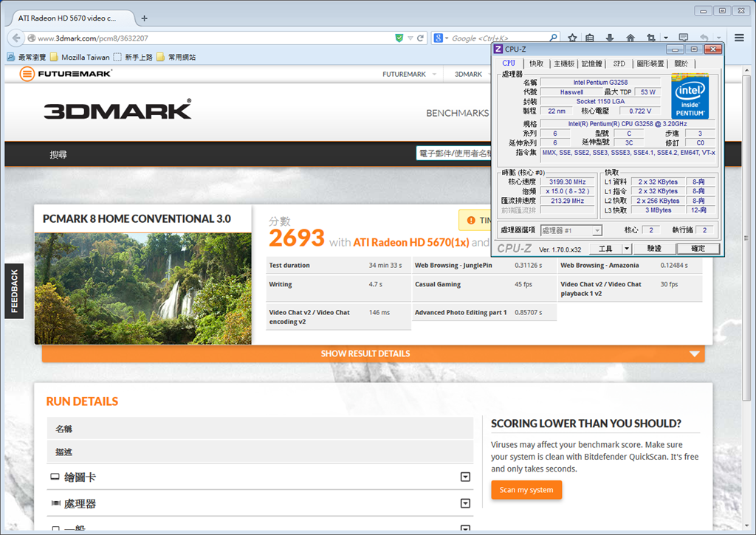The image size is (756, 535).
Task: Open the FEEDBACK side tab
Action: (14, 291)
